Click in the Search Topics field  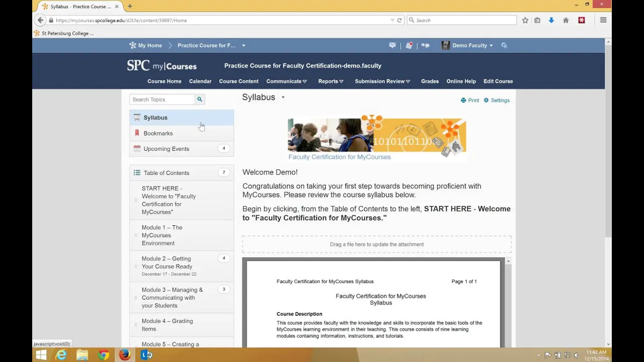click(x=162, y=100)
